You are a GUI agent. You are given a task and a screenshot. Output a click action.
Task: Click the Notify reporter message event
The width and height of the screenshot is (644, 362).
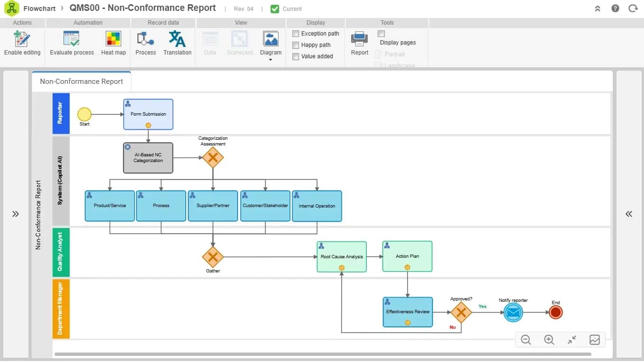(513, 312)
